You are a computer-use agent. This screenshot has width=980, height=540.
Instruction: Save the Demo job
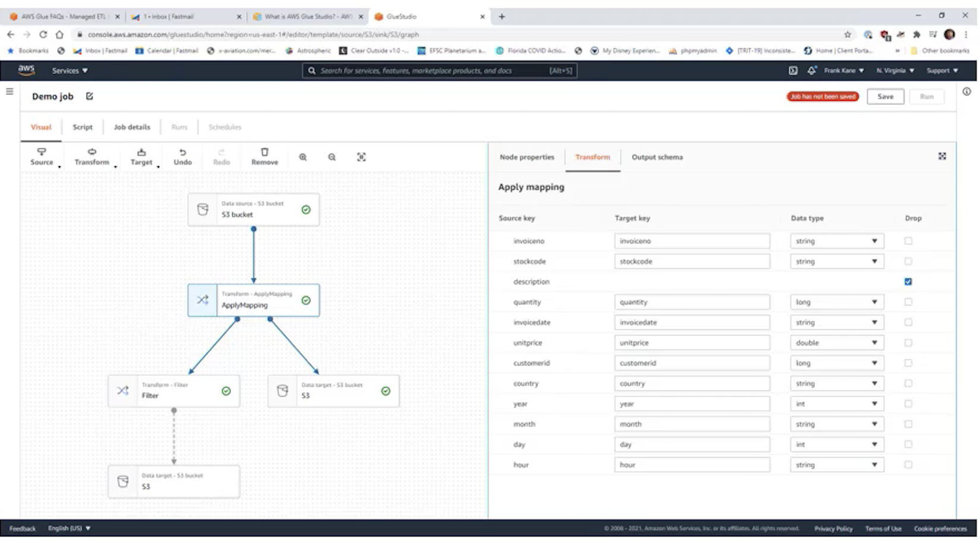pos(885,97)
